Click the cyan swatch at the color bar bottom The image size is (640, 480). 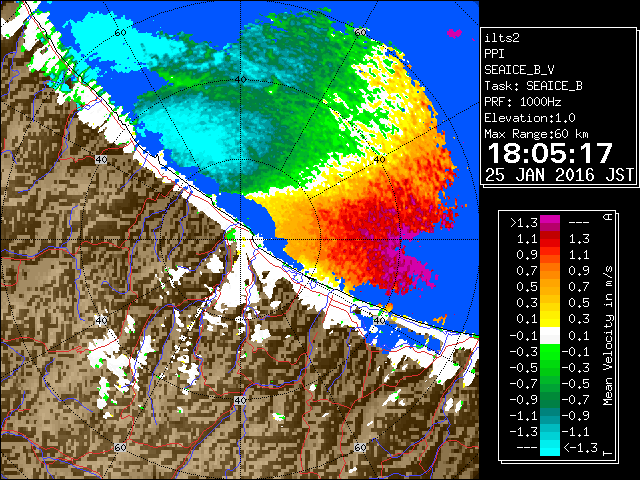(550, 448)
